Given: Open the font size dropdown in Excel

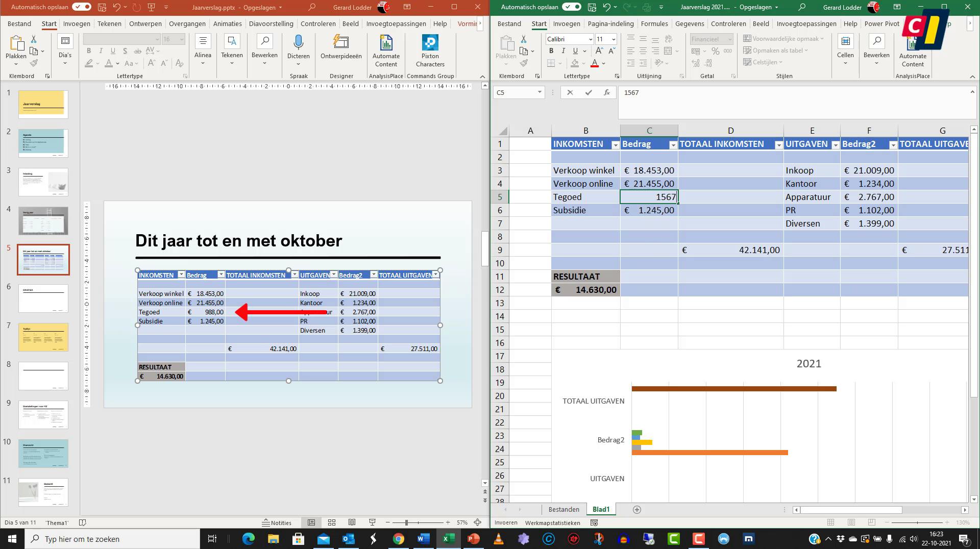Looking at the screenshot, I should [x=614, y=39].
